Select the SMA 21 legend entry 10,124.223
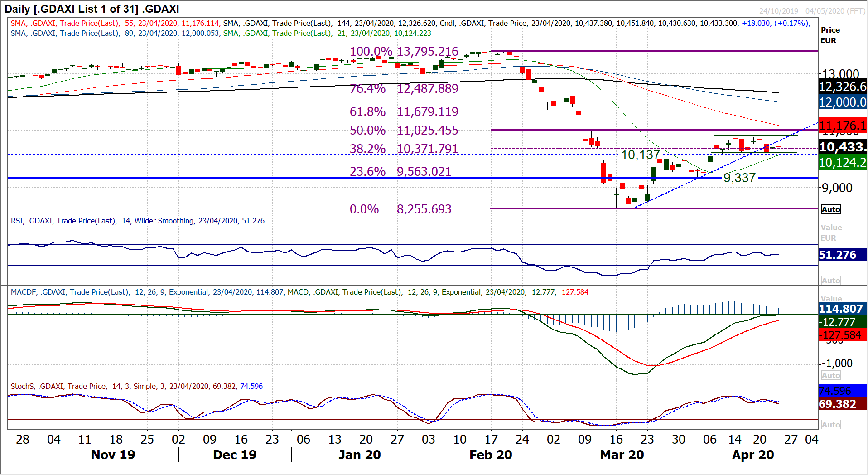This screenshot has height=475, width=868. click(x=327, y=33)
